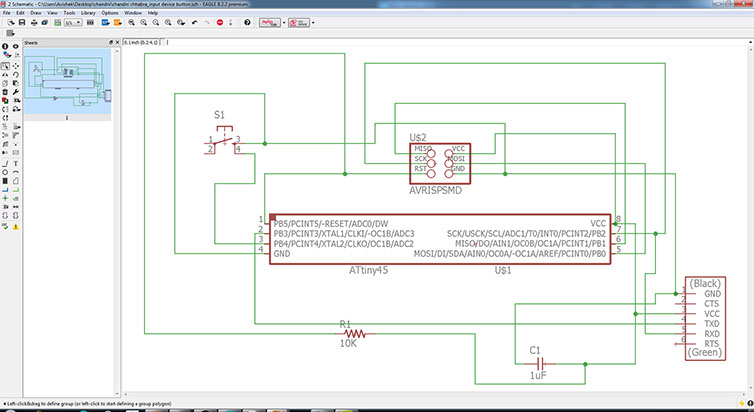Click the PCB Service button
The height and width of the screenshot is (412, 754).
pos(299,23)
